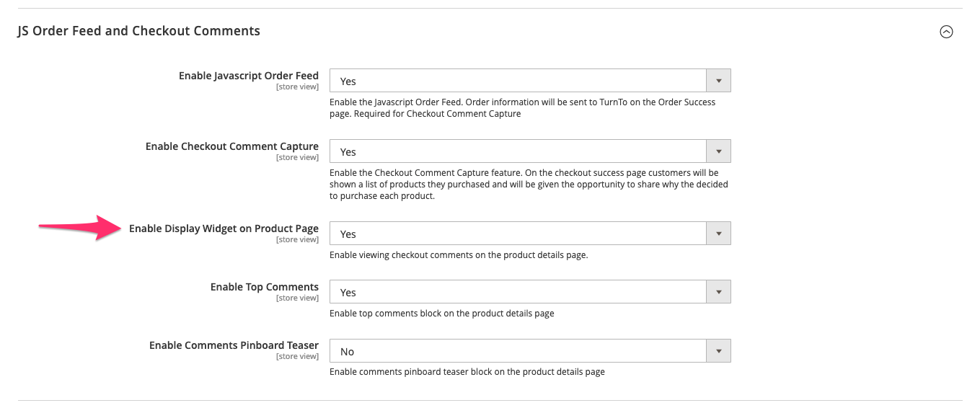Click the description text below the Display Widget dropdown
This screenshot has height=408, width=980.
pos(459,255)
